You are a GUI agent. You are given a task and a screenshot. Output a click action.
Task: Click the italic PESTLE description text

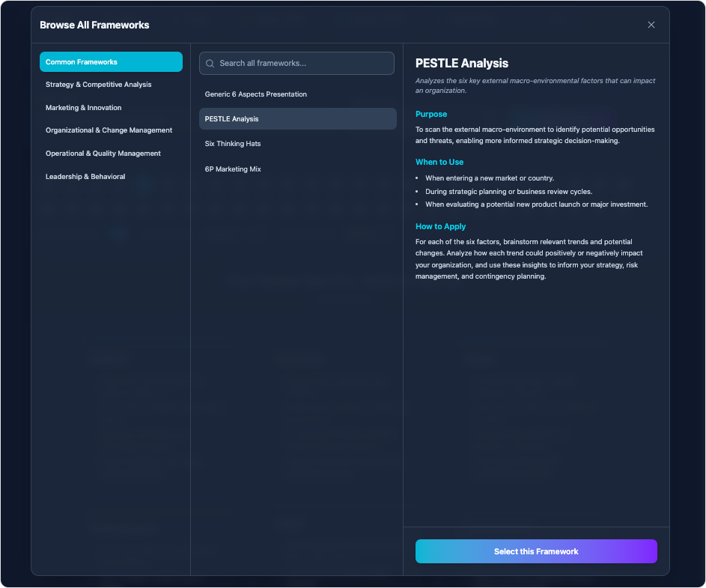click(x=535, y=85)
